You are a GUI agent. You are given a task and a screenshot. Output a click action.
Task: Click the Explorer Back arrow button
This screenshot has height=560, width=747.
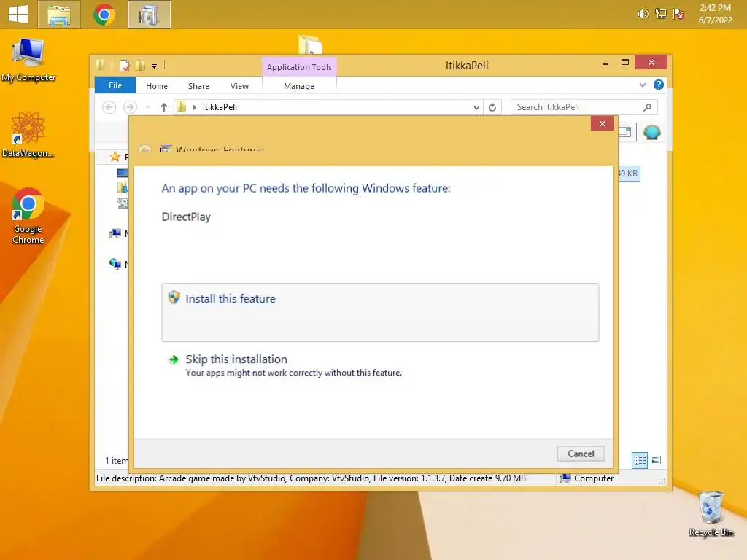click(x=109, y=107)
